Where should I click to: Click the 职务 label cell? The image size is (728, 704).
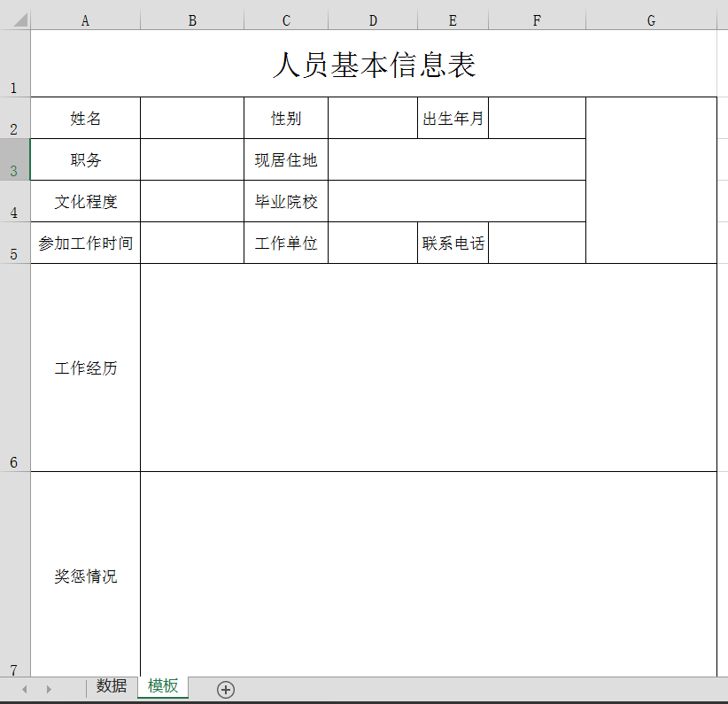pyautogui.click(x=85, y=159)
